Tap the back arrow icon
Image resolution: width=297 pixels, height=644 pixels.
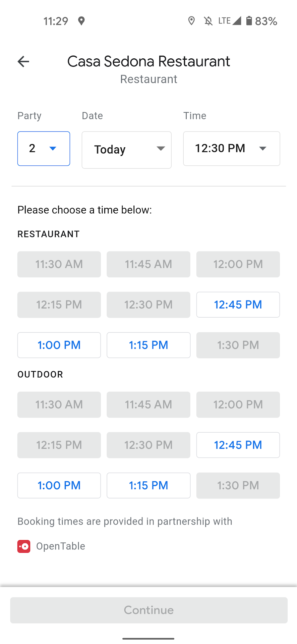point(23,61)
